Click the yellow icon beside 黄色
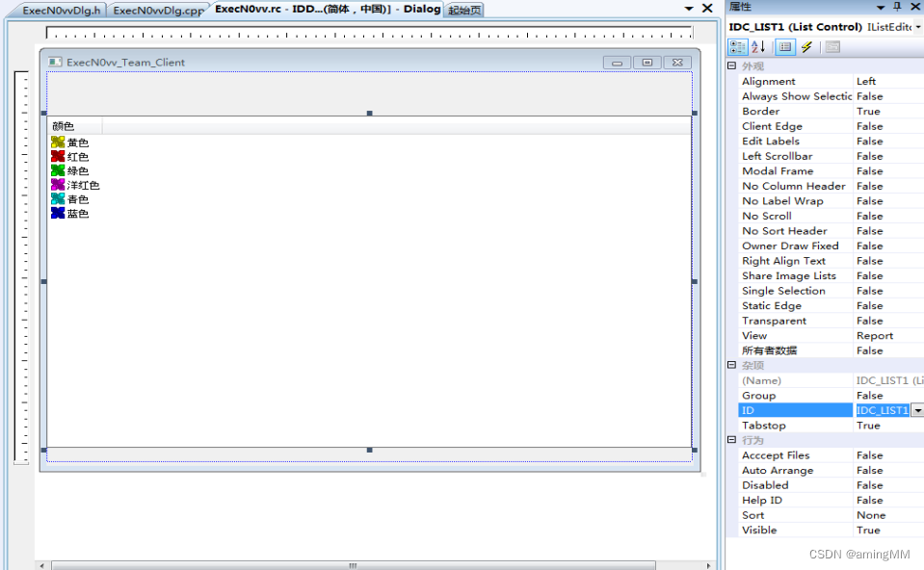This screenshot has height=570, width=924. (x=58, y=142)
